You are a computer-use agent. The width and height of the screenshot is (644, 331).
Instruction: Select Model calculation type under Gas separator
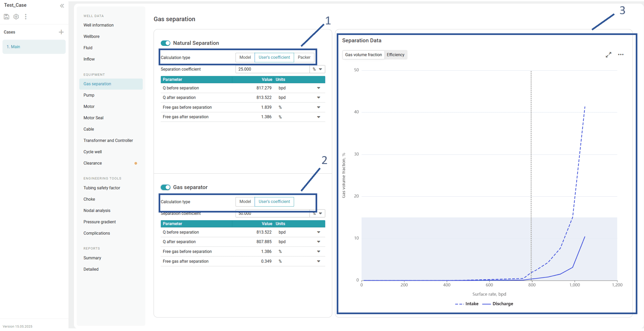click(x=245, y=202)
